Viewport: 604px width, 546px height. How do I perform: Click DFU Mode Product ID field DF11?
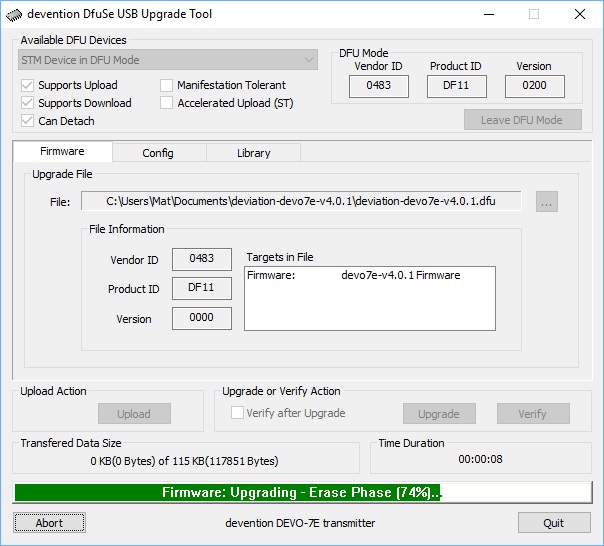click(456, 86)
